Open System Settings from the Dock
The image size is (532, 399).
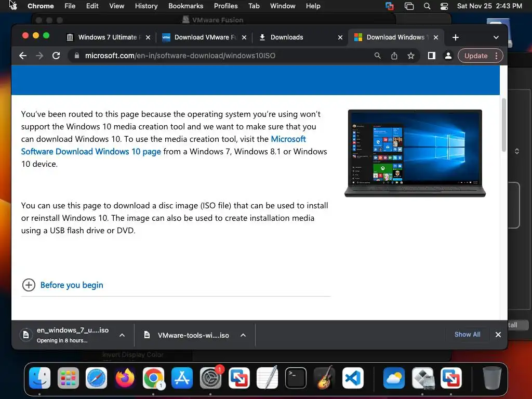pyautogui.click(x=210, y=378)
